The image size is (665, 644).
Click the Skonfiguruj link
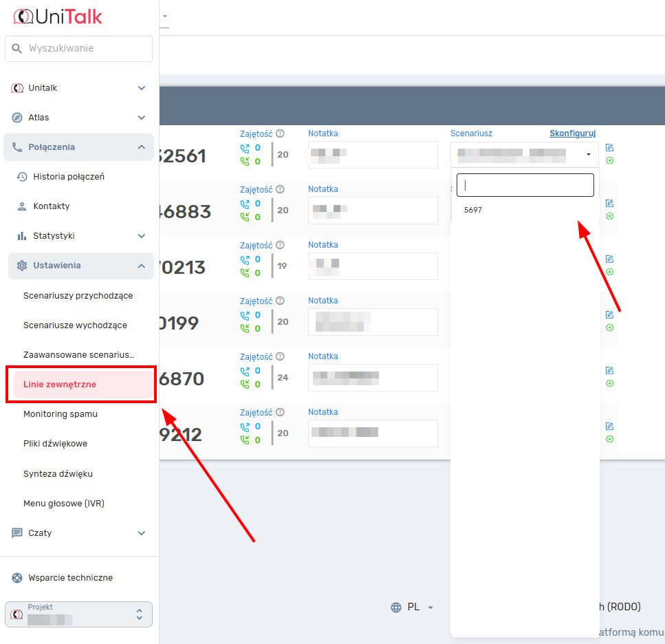[x=572, y=133]
